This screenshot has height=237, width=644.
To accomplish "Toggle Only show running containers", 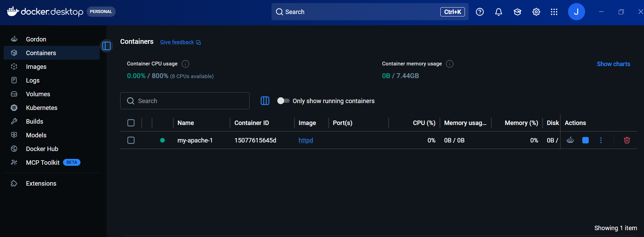I will click(x=283, y=101).
